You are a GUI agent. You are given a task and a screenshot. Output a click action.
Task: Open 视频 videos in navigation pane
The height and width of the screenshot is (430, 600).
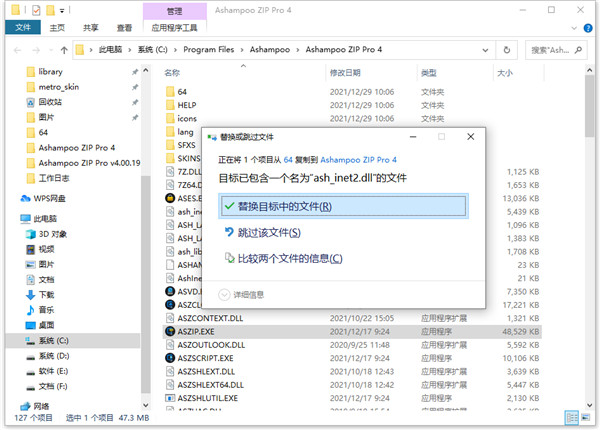[46, 249]
